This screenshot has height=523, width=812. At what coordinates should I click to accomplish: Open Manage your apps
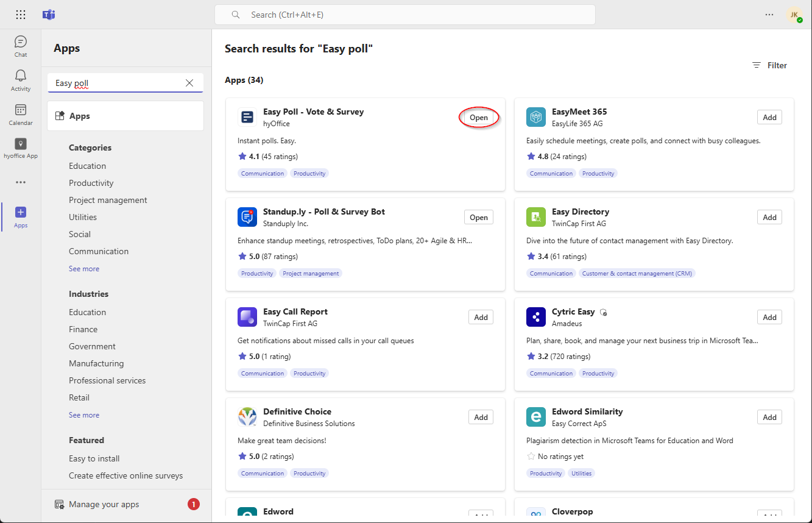(104, 504)
